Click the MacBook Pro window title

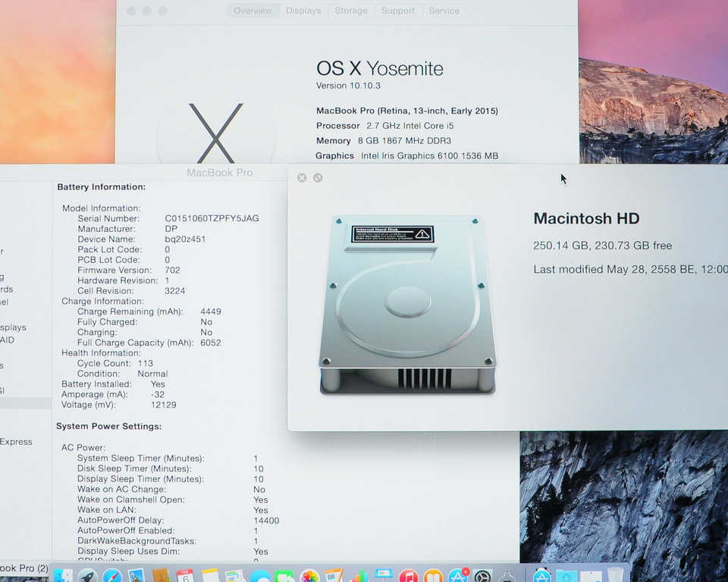pos(220,173)
